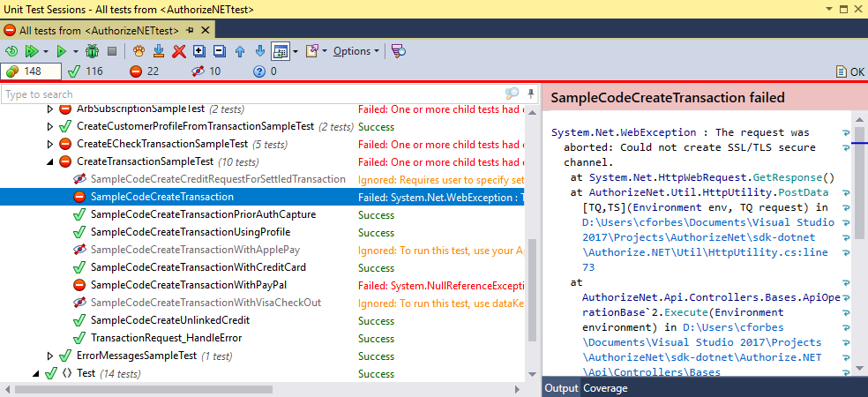Expand the CreateECheckTransactionSampleTest node
Screen dimensions: 868x397
point(51,145)
